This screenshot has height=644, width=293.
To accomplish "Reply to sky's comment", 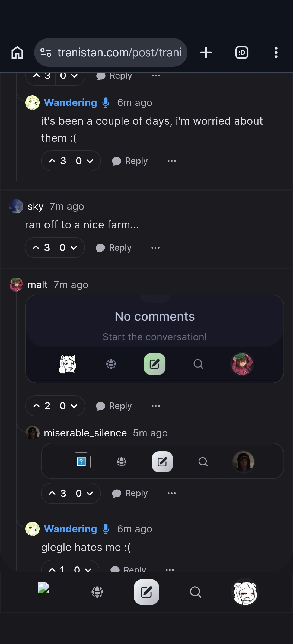I will pyautogui.click(x=114, y=248).
